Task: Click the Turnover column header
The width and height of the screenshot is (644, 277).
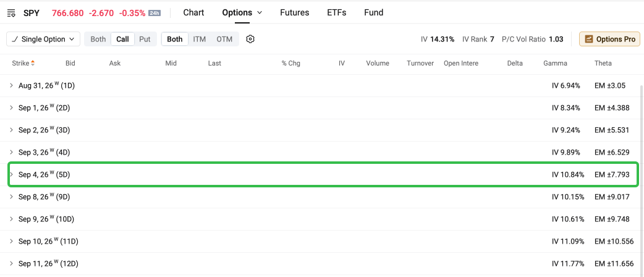Action: tap(420, 63)
